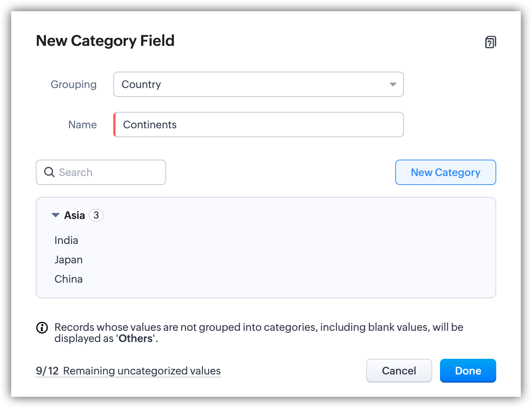This screenshot has width=532, height=408.
Task: Click the New Category Field title
Action: [x=105, y=41]
